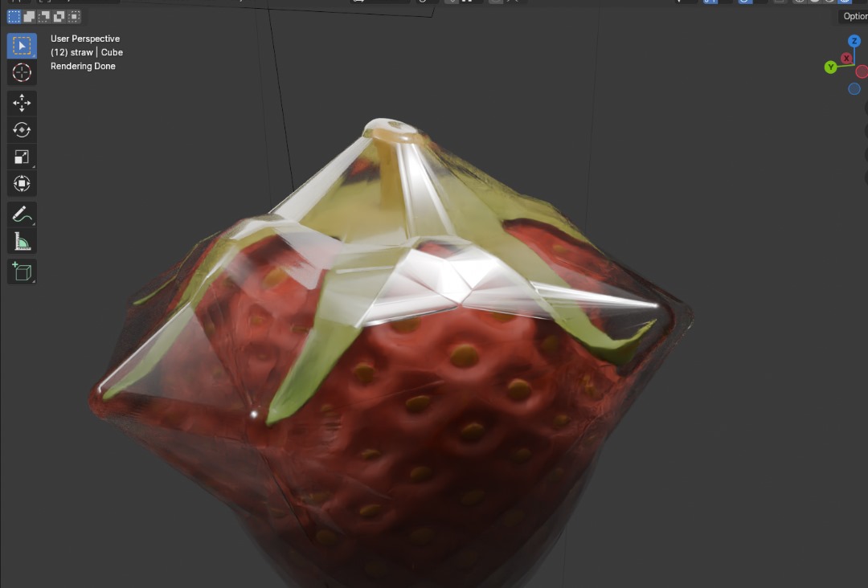Screen dimensions: 868x588
Task: Set selection mode to Extend
Action: point(29,17)
